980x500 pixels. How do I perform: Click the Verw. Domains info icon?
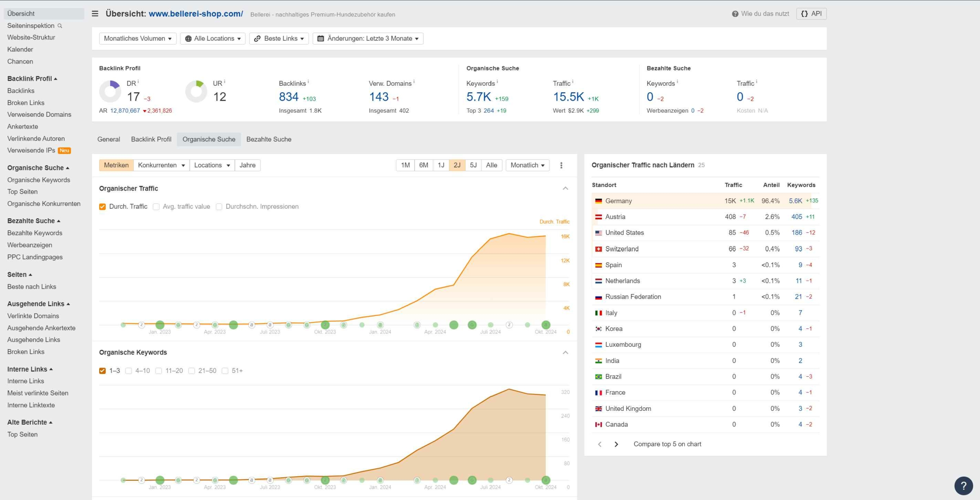coord(414,82)
